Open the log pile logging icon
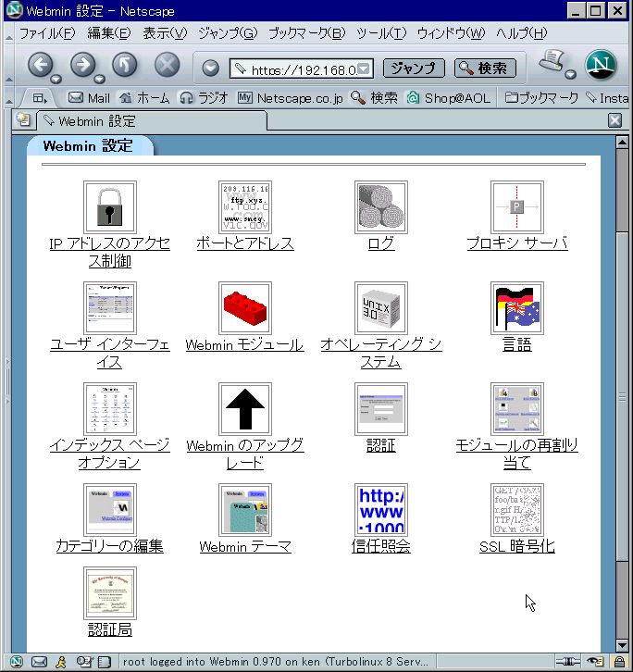Viewport: 633px width, 672px height. pyautogui.click(x=380, y=207)
